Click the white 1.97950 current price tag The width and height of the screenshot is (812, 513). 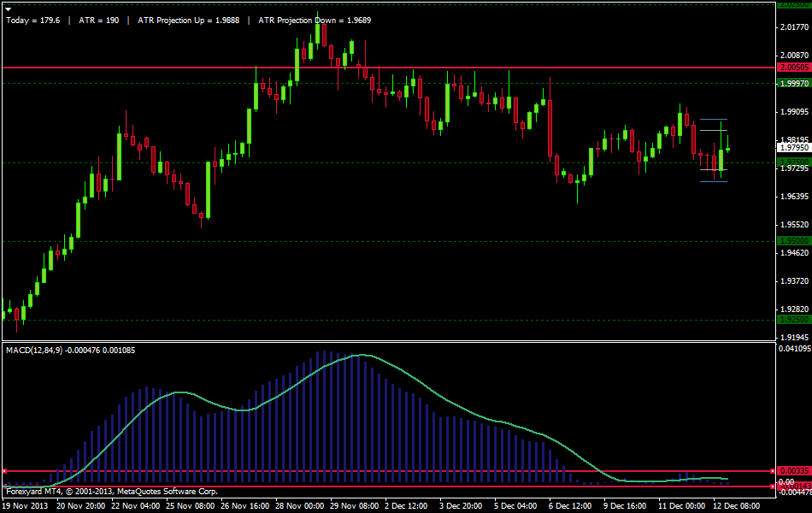coord(793,147)
